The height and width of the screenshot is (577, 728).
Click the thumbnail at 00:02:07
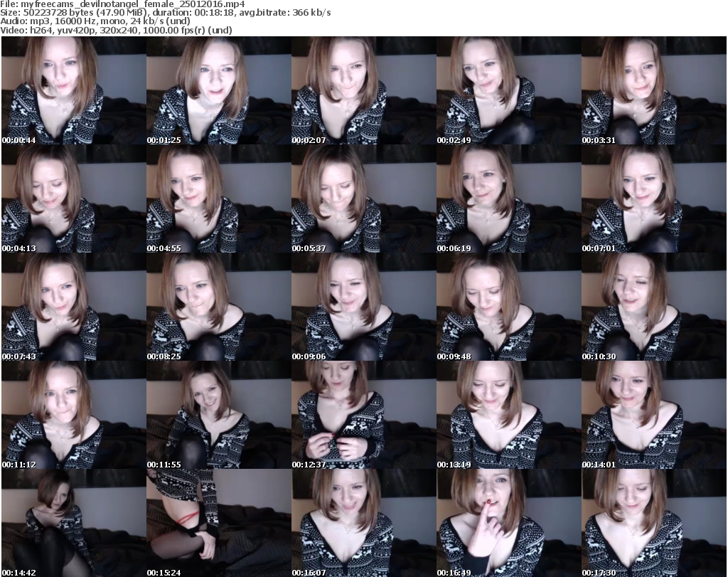pos(363,90)
